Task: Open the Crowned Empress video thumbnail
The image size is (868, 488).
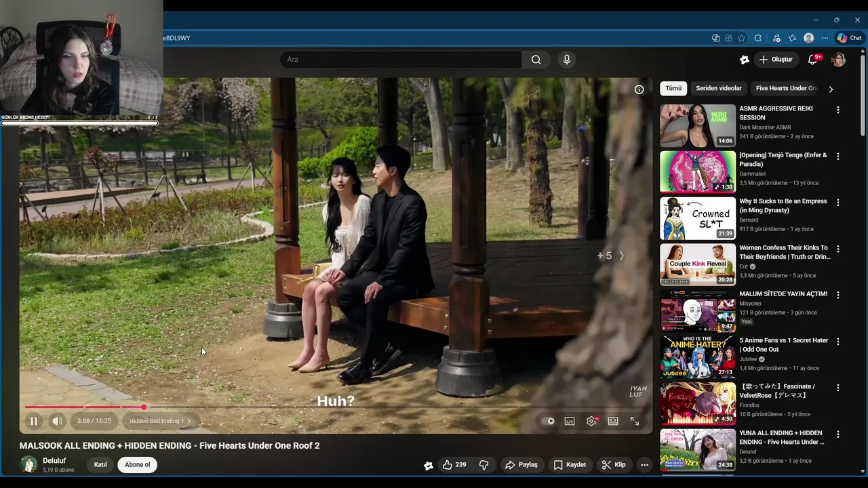Action: [x=698, y=218]
